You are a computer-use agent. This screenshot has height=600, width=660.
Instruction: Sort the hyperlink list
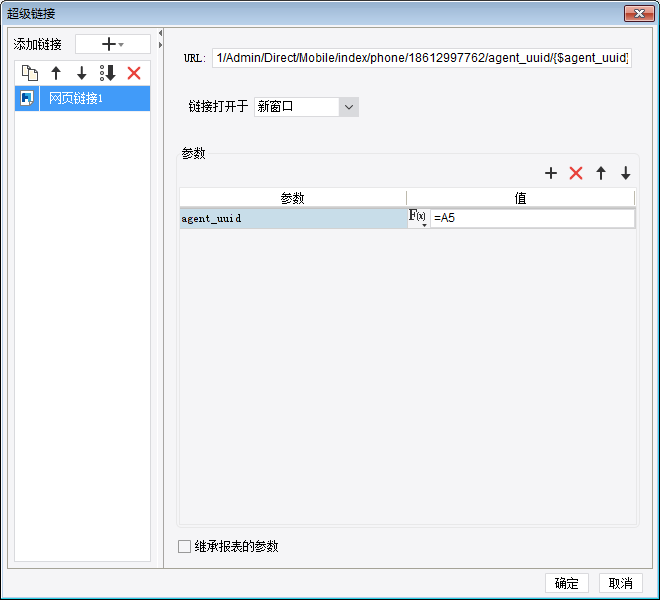point(108,73)
